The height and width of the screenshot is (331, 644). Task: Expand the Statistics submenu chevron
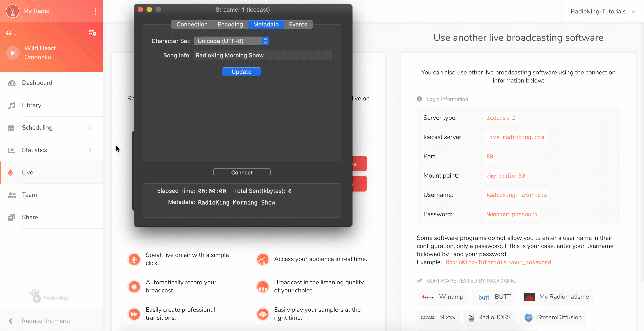pyautogui.click(x=90, y=150)
